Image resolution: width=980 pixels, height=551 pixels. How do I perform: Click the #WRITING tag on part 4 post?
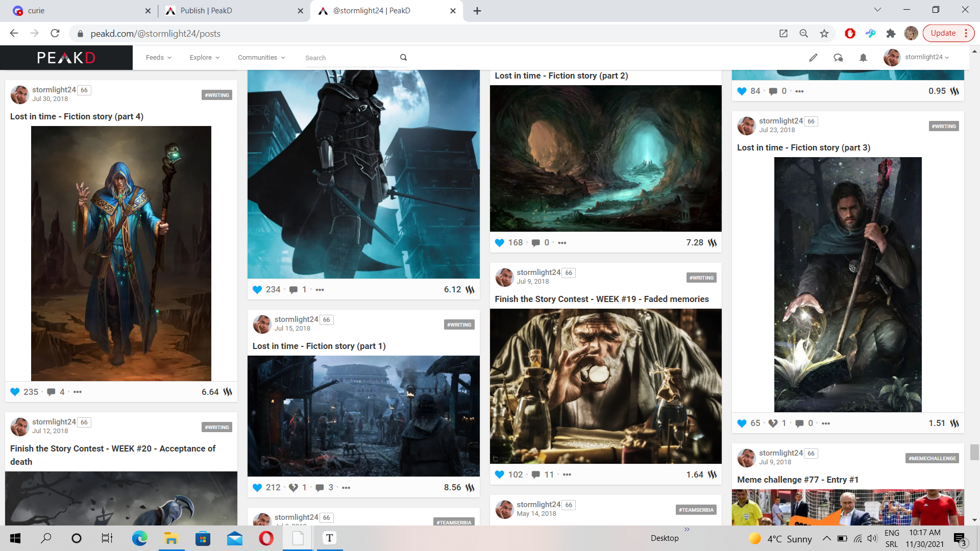217,95
